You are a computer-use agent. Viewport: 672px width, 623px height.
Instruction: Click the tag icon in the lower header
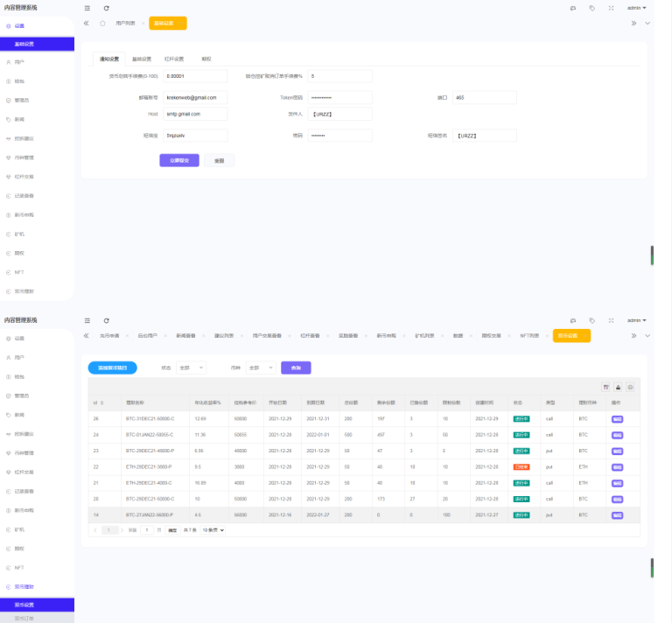click(592, 320)
